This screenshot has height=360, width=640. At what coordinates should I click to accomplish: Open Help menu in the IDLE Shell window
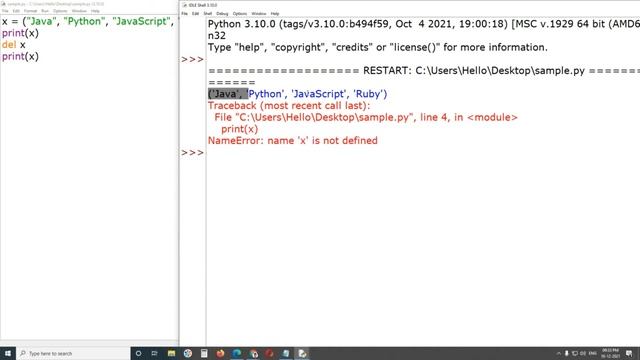pyautogui.click(x=275, y=13)
